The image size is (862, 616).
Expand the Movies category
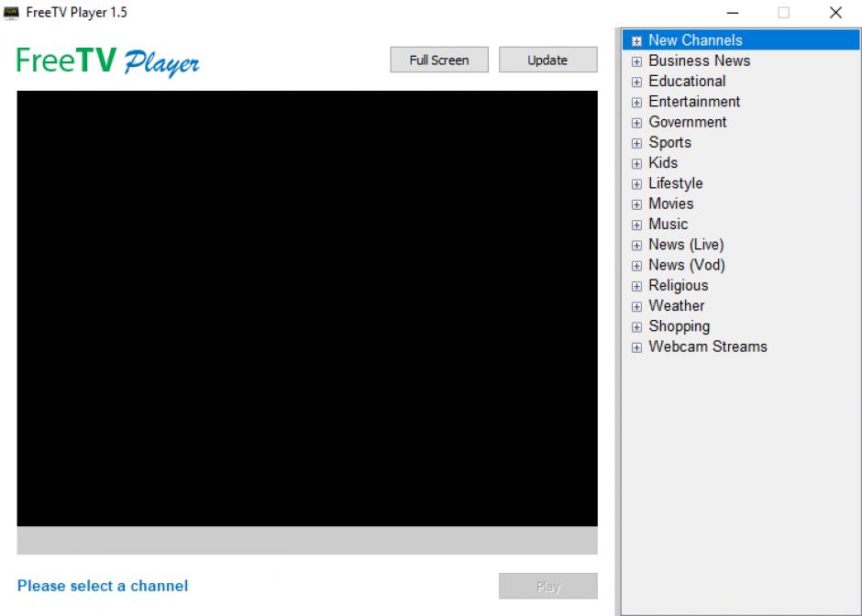tap(636, 204)
